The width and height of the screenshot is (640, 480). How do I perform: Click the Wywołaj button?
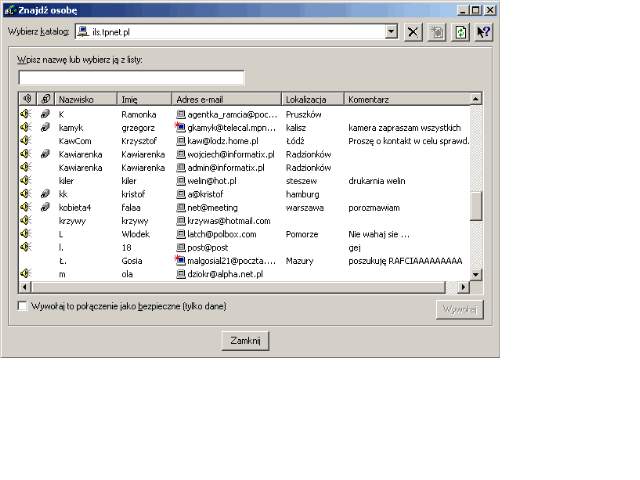(460, 309)
